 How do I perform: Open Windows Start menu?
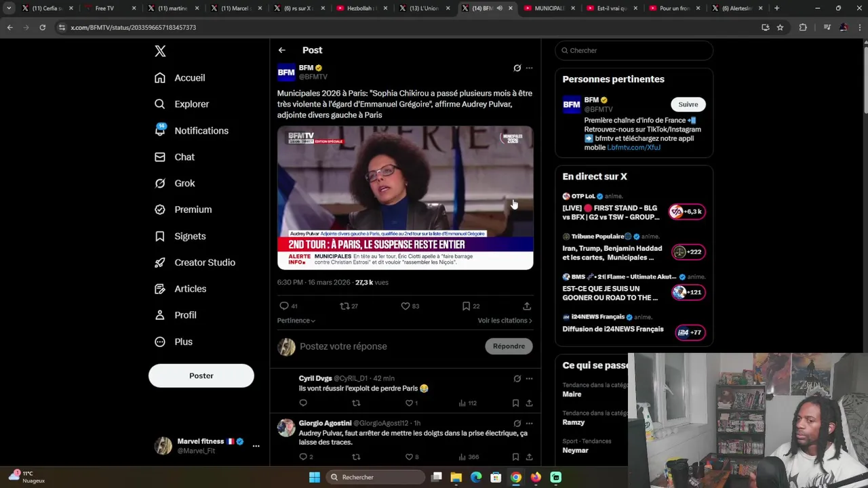click(314, 477)
